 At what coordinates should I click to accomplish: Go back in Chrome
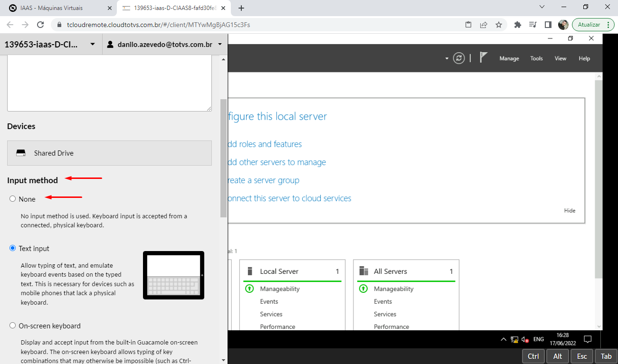(x=10, y=25)
